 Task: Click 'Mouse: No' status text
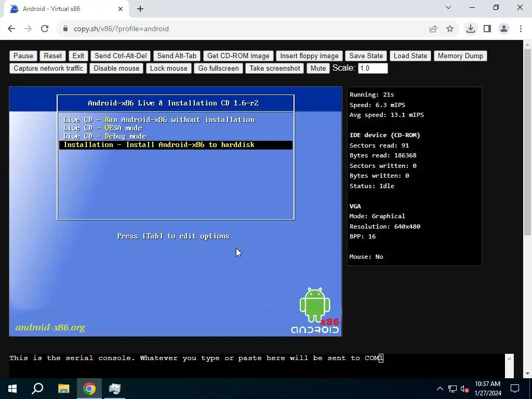click(x=366, y=257)
